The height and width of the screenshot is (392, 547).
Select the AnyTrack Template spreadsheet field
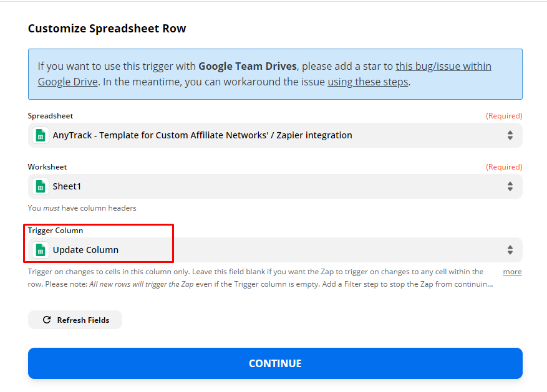[x=275, y=135]
